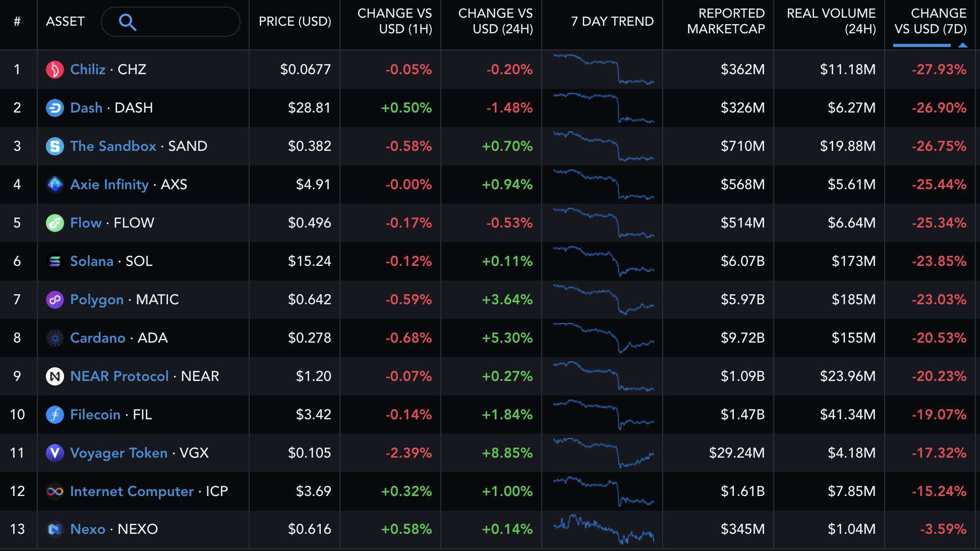Click the Dash coin logo icon
Screen dimensions: 980x551
tap(54, 108)
